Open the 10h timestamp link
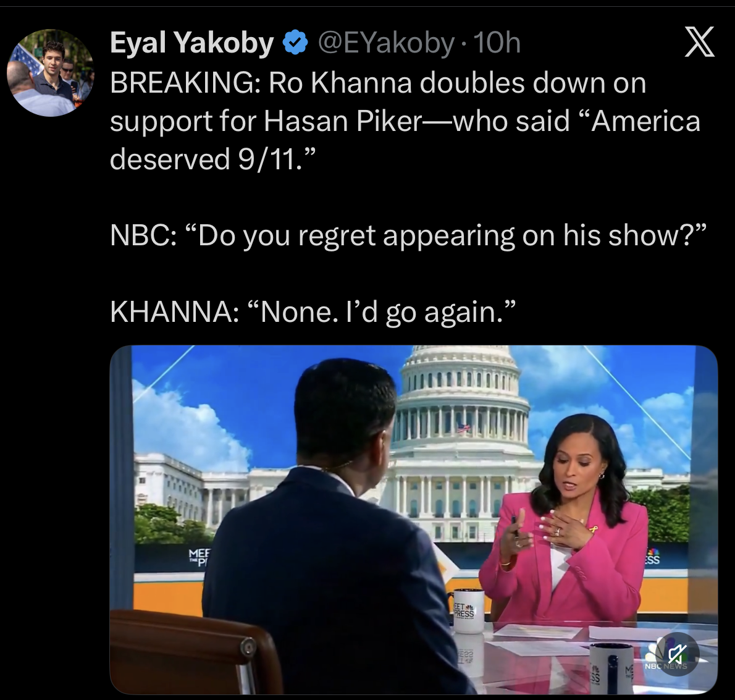 point(497,43)
